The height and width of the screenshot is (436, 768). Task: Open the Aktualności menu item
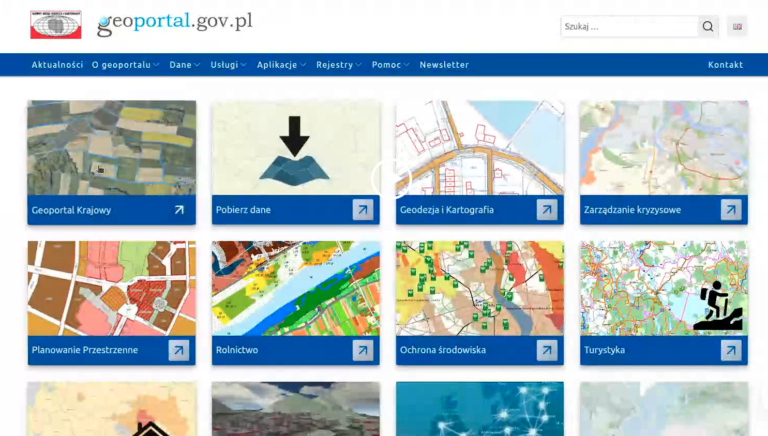pyautogui.click(x=57, y=65)
